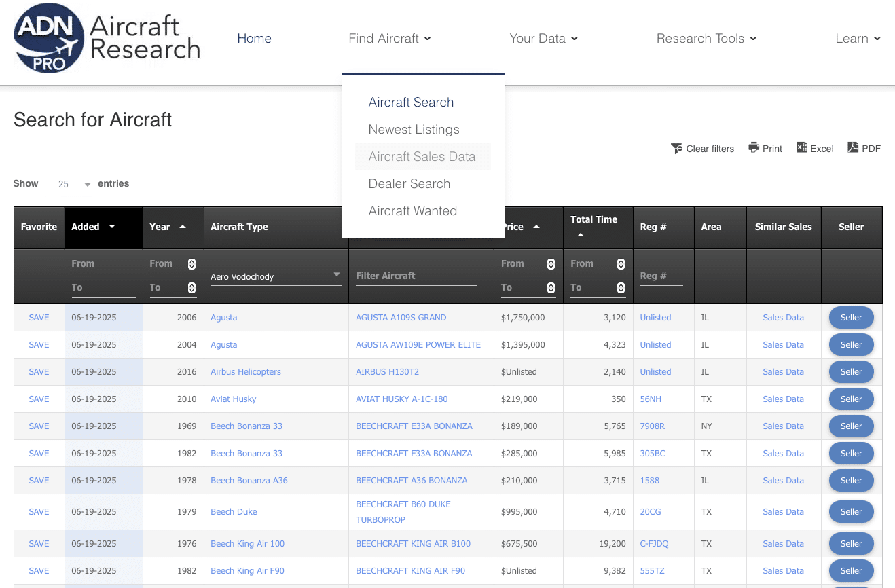Select Aircraft Wanted menu item

click(x=412, y=211)
